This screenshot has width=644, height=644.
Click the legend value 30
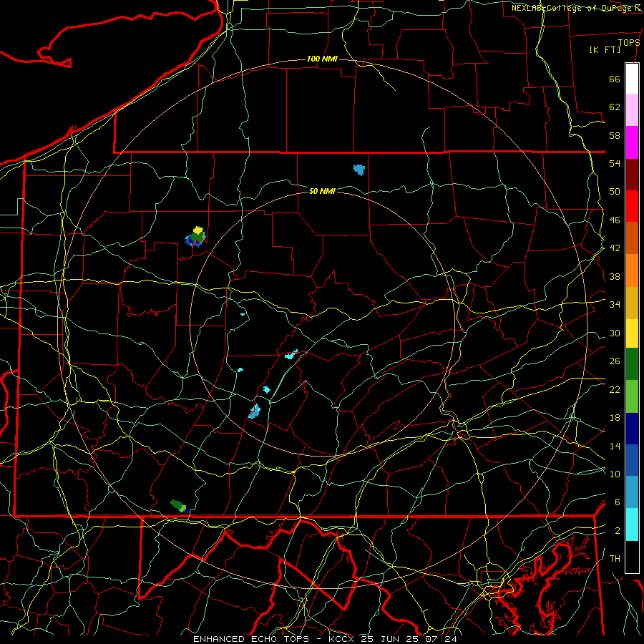click(x=615, y=333)
